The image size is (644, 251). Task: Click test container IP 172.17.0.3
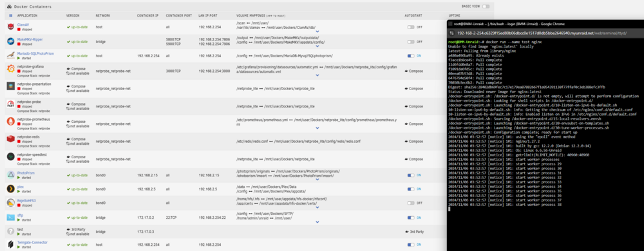pos(145,232)
